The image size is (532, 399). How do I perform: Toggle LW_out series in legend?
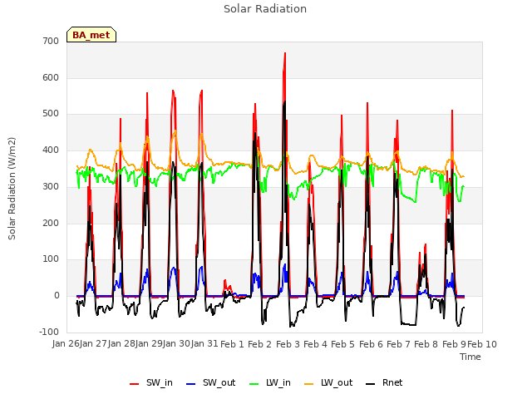coord(328,383)
